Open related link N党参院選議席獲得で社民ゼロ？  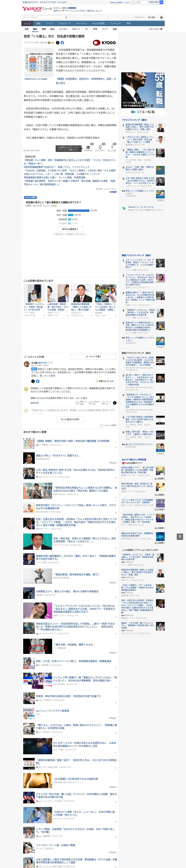[x=56, y=167]
